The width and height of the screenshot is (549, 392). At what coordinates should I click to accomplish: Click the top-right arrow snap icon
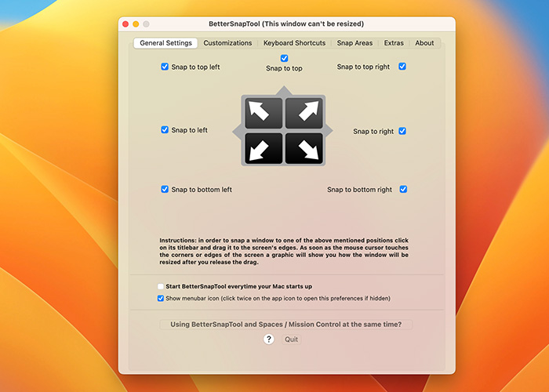pos(304,113)
